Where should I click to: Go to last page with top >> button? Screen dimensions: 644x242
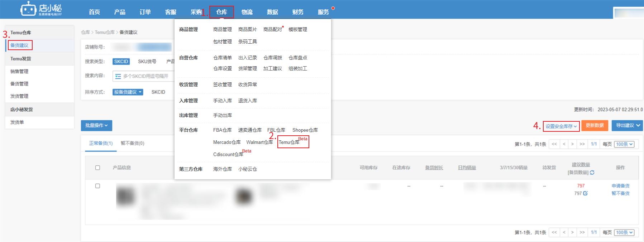coord(582,144)
